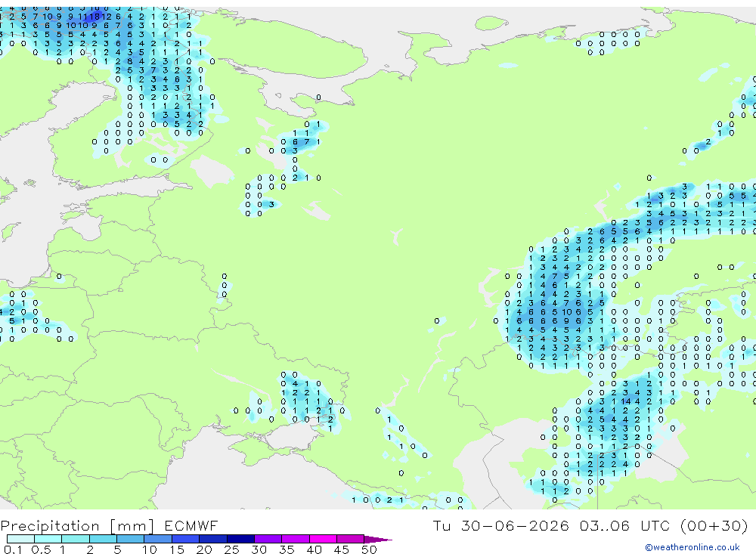Click the legend arrow tip above 50 mm

[x=379, y=540]
